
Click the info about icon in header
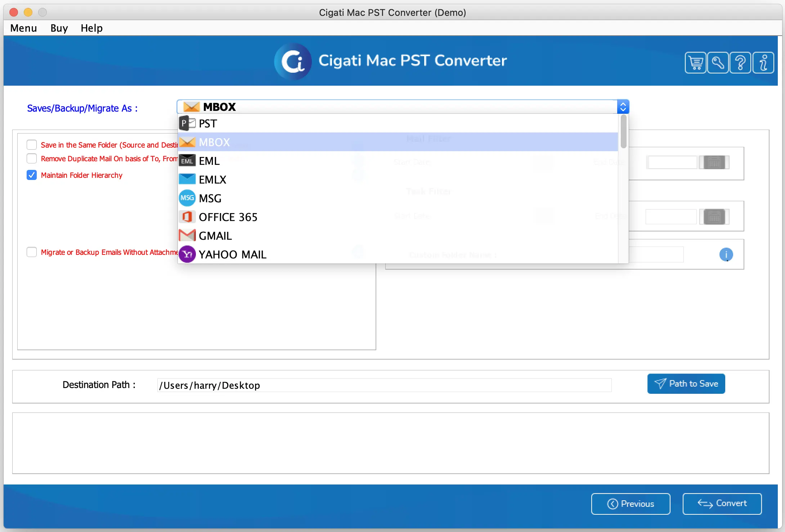point(763,63)
